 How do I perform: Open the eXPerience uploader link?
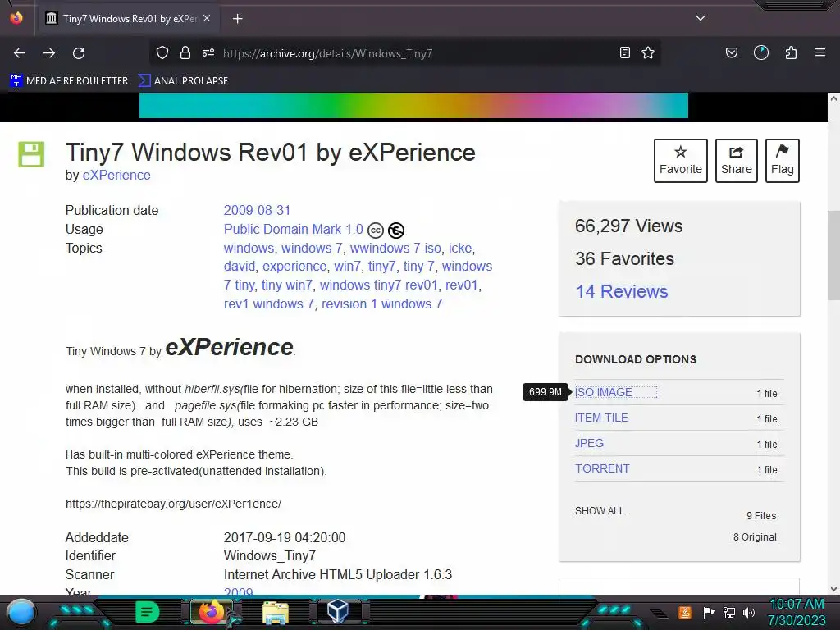(116, 176)
